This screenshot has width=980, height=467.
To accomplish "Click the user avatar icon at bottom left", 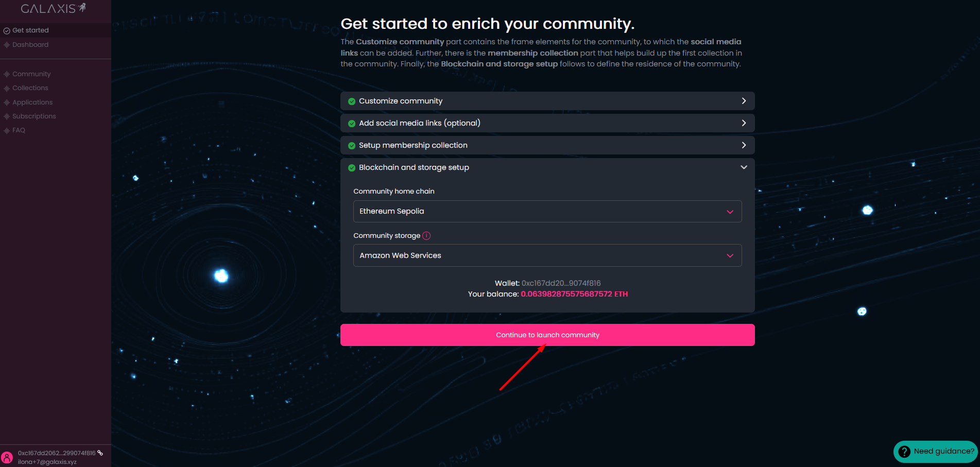I will click(7, 457).
